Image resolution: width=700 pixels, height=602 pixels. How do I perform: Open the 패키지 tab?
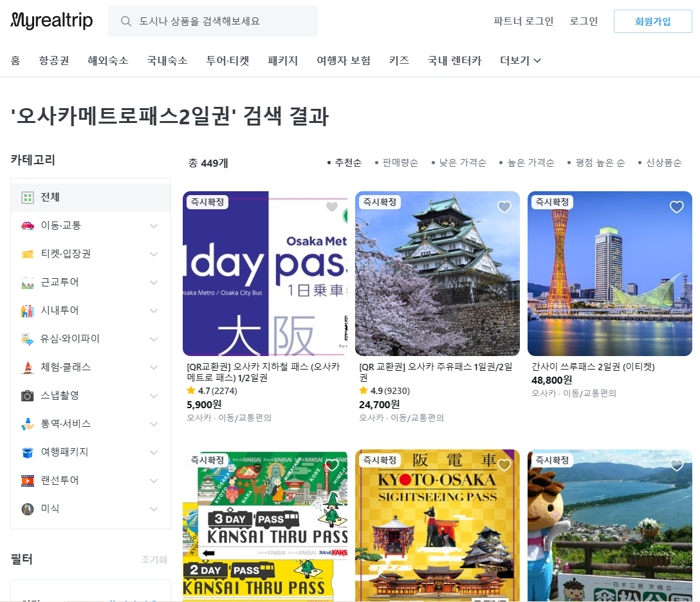[x=282, y=61]
